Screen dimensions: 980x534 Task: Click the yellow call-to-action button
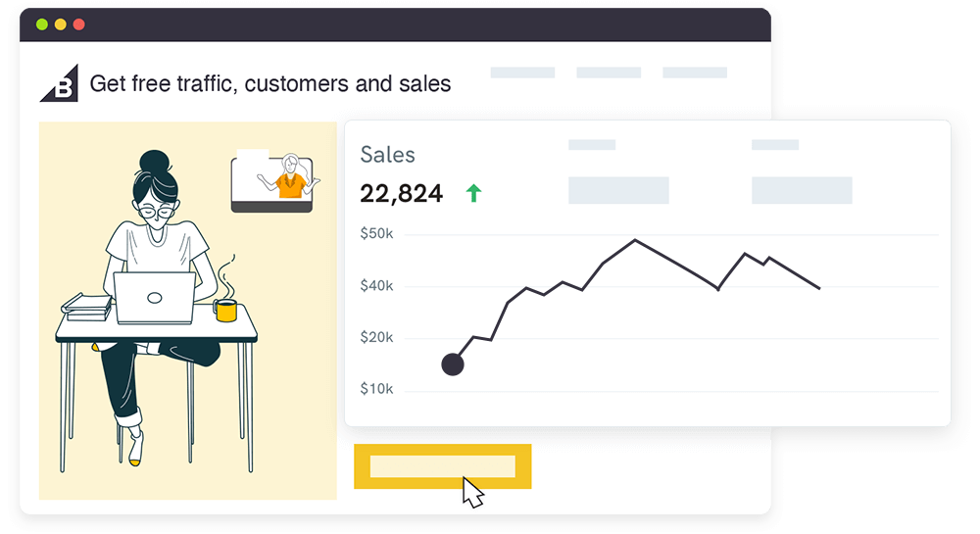443,466
